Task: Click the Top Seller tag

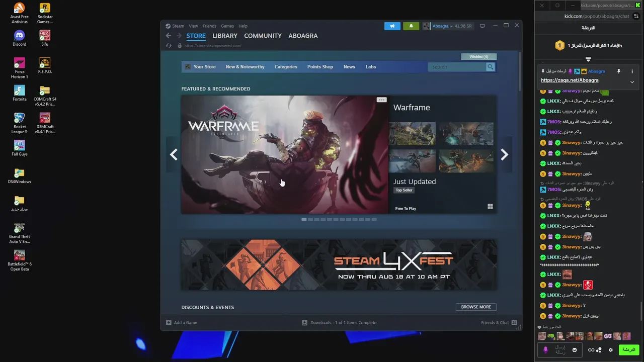Action: [x=404, y=190]
